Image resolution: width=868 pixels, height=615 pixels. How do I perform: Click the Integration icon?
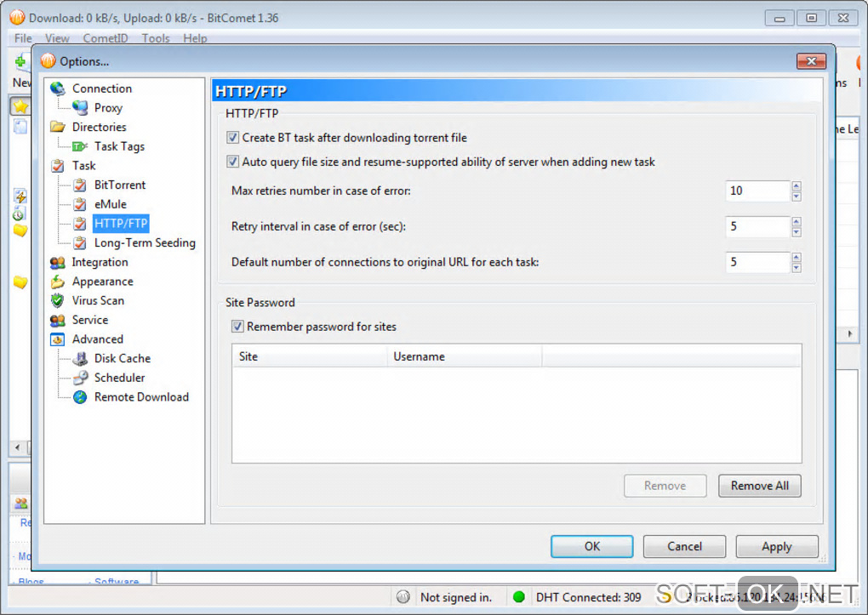58,262
